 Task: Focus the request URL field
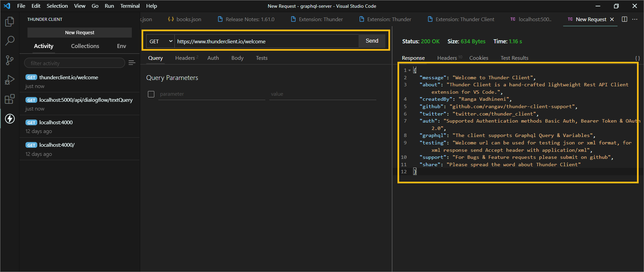click(267, 41)
